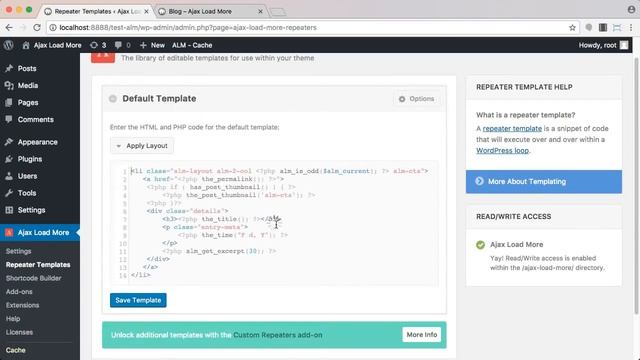Click the red Ajax Load More page logo
This screenshot has width=640, height=360.
[103, 58]
